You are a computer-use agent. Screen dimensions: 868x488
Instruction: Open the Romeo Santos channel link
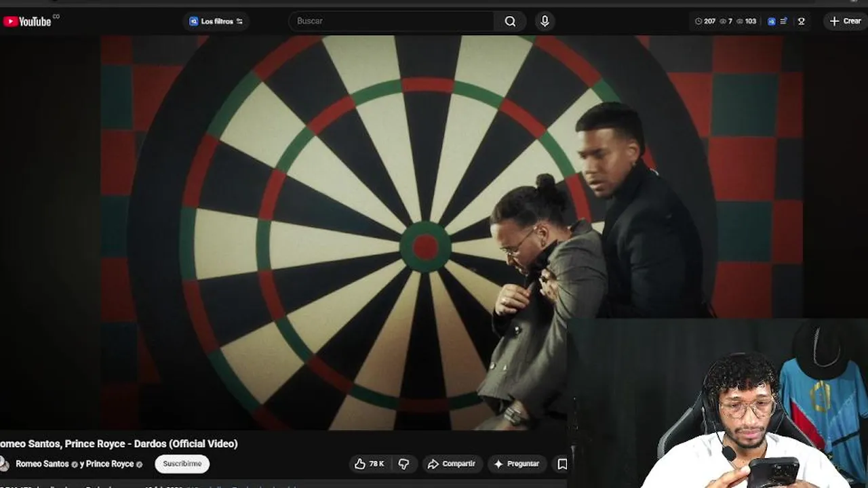pos(42,464)
